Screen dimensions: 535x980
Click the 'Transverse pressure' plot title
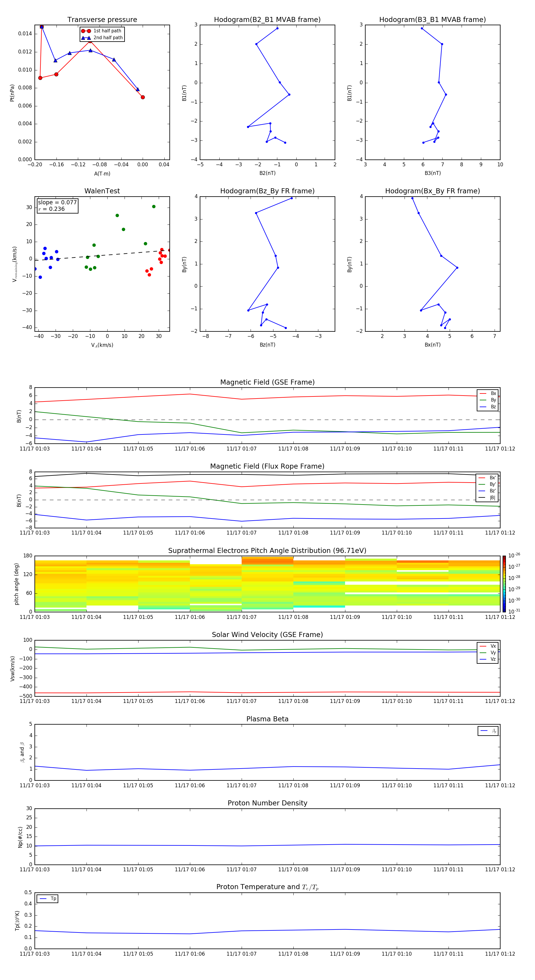[102, 20]
